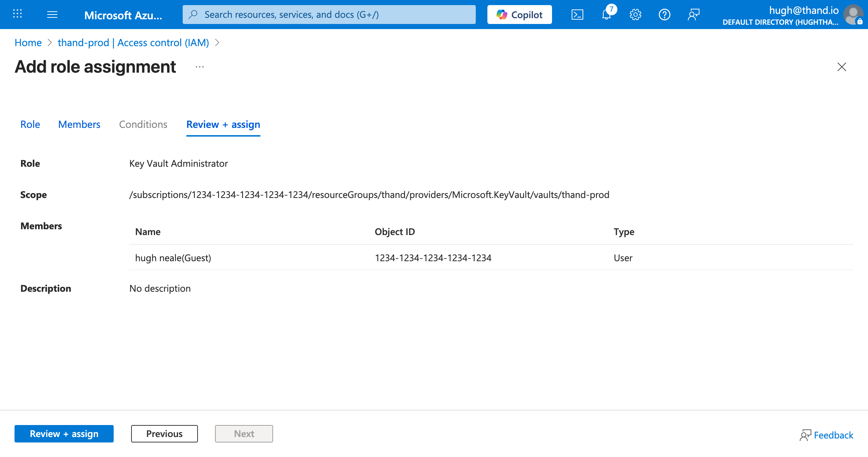Open the notifications panel with 7 alerts
This screenshot has width=868, height=457.
tap(606, 15)
